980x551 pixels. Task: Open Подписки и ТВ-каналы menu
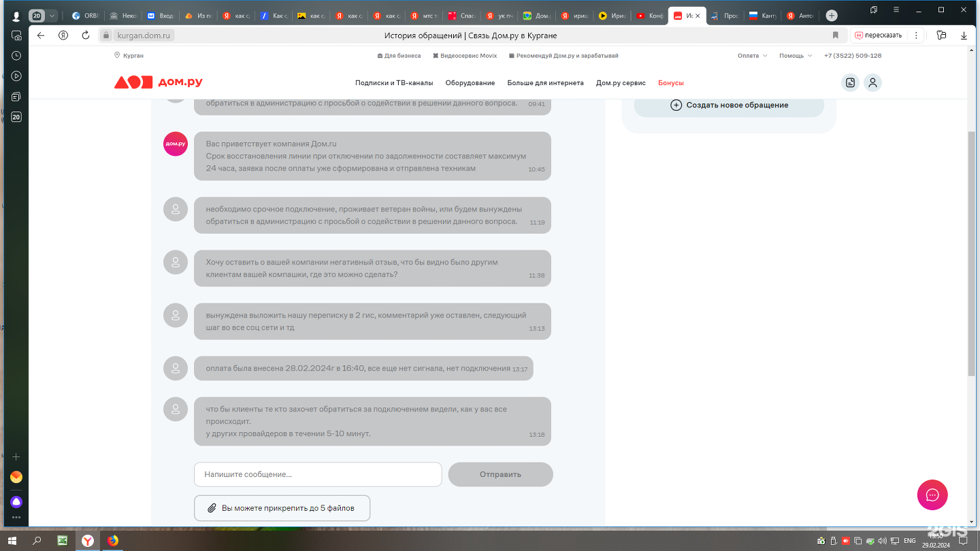coord(394,83)
